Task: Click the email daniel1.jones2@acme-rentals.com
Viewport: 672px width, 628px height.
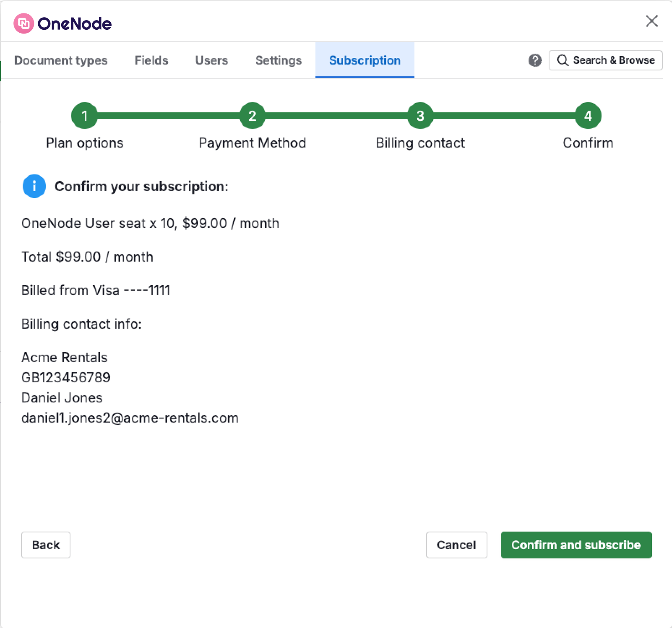Action: (130, 418)
